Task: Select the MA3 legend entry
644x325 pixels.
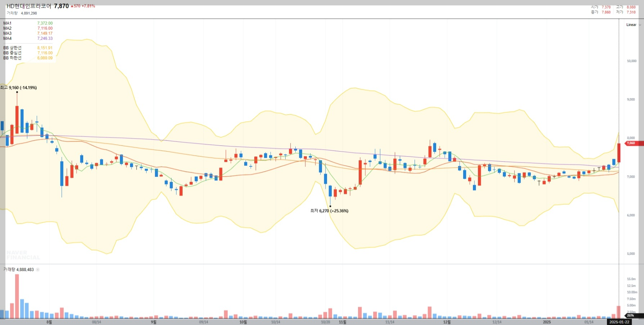Action: (28, 33)
